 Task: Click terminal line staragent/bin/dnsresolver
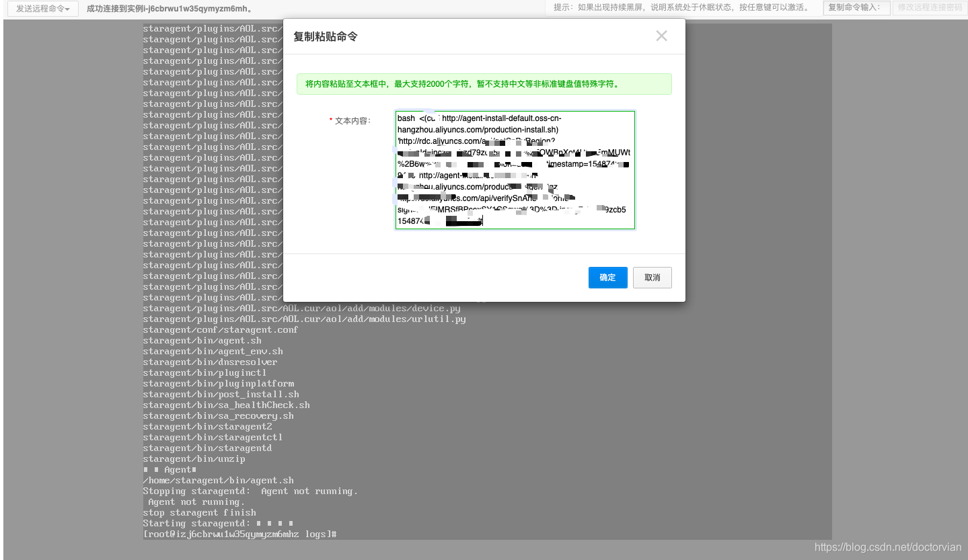pyautogui.click(x=210, y=362)
